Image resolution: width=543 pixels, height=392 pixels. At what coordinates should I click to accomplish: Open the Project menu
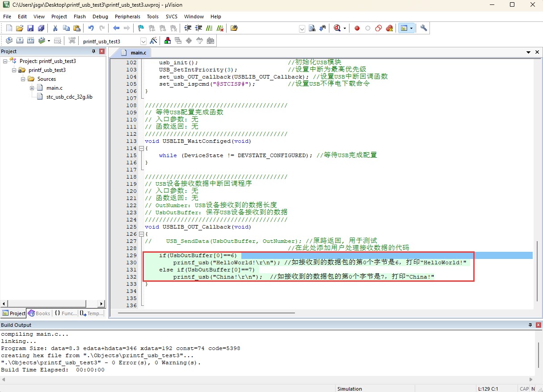59,17
